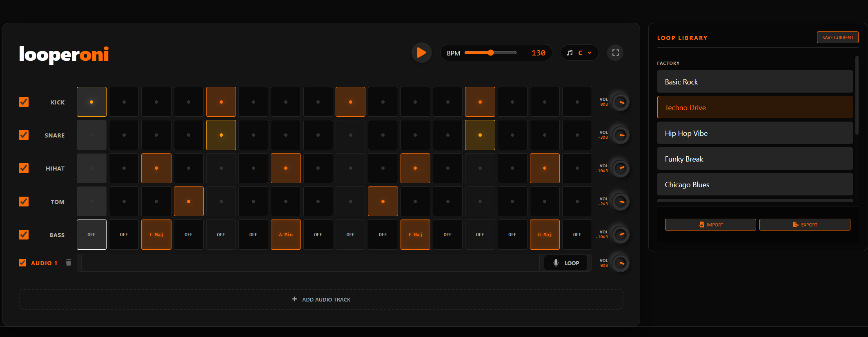Viewport: 868px width, 337px height.
Task: Click the SNARE track label
Action: [55, 135]
